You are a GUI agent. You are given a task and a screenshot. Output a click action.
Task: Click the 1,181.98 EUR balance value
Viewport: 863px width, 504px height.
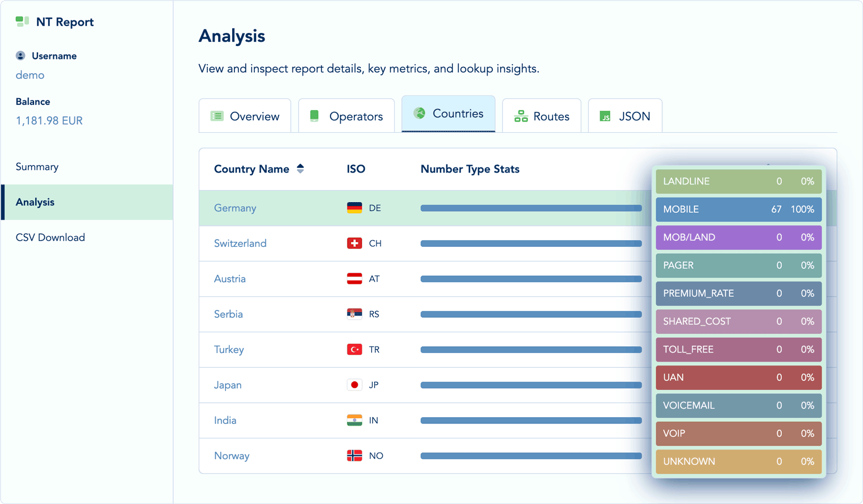[x=49, y=121]
